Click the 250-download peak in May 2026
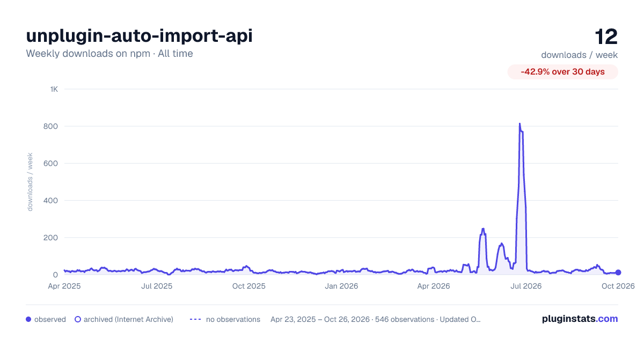Image resolution: width=644 pixels, height=338 pixels. [x=483, y=229]
